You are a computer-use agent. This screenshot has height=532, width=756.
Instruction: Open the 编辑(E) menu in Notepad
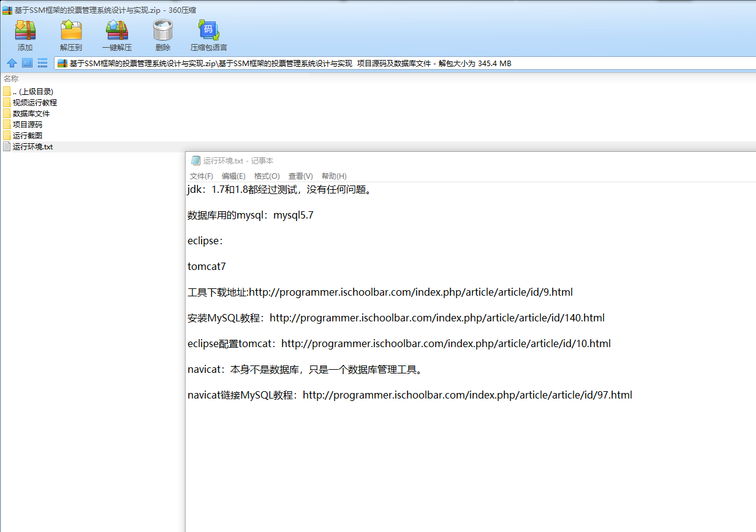(233, 176)
